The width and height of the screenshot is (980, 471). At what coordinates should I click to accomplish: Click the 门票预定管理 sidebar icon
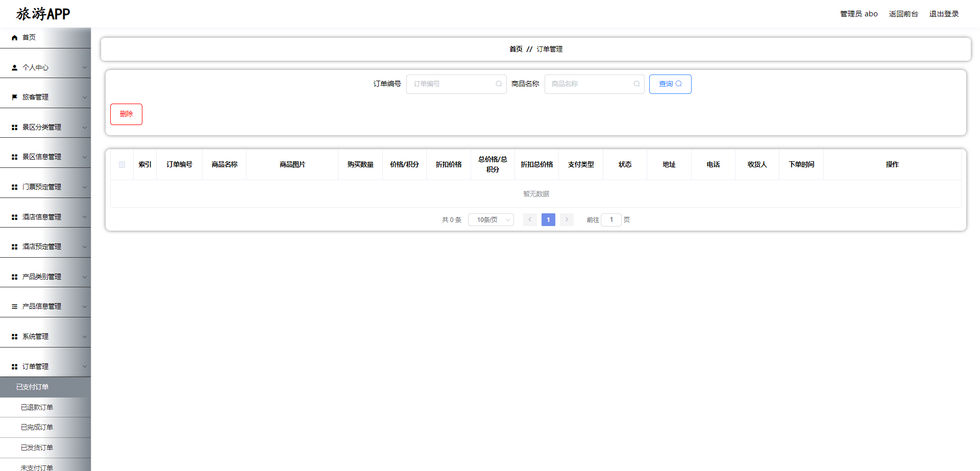pos(14,186)
